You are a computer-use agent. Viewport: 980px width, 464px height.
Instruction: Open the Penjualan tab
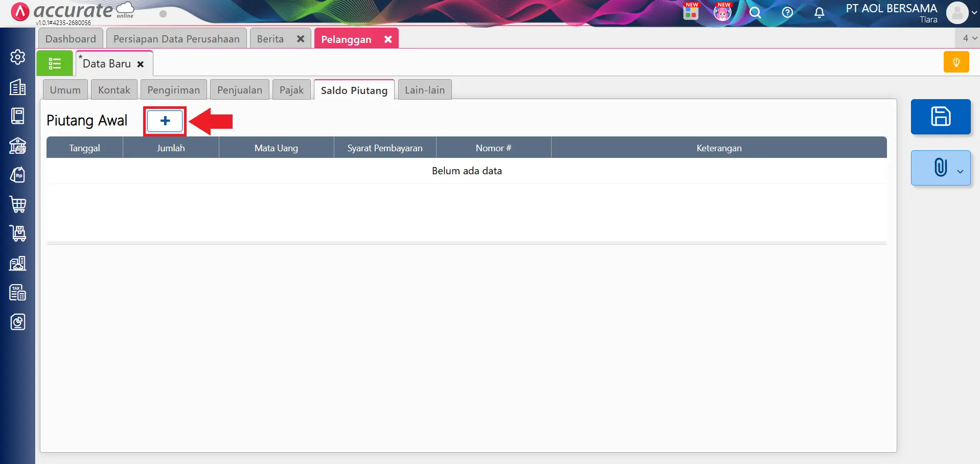(x=240, y=90)
